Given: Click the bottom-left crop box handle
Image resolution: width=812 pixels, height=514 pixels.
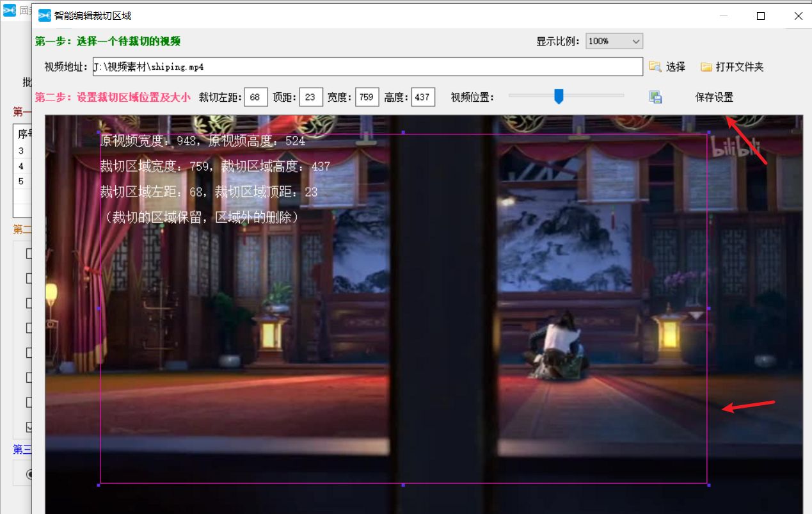Looking at the screenshot, I should [x=99, y=485].
